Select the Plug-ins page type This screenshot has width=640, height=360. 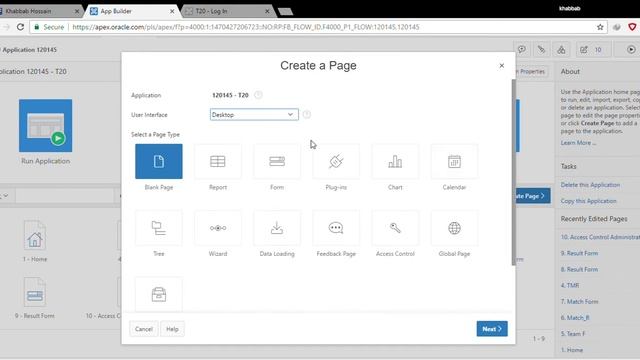click(336, 161)
